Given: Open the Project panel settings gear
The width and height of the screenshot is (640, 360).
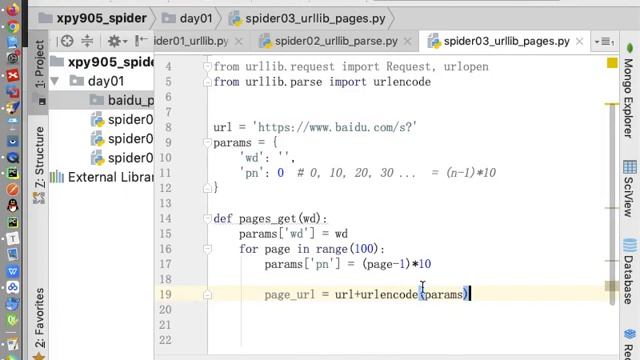Looking at the screenshot, I should click(x=117, y=41).
